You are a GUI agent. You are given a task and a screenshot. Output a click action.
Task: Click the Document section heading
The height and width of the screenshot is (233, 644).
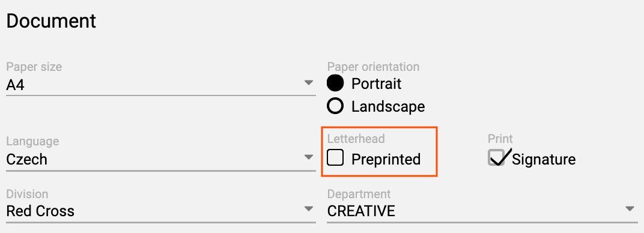click(51, 21)
